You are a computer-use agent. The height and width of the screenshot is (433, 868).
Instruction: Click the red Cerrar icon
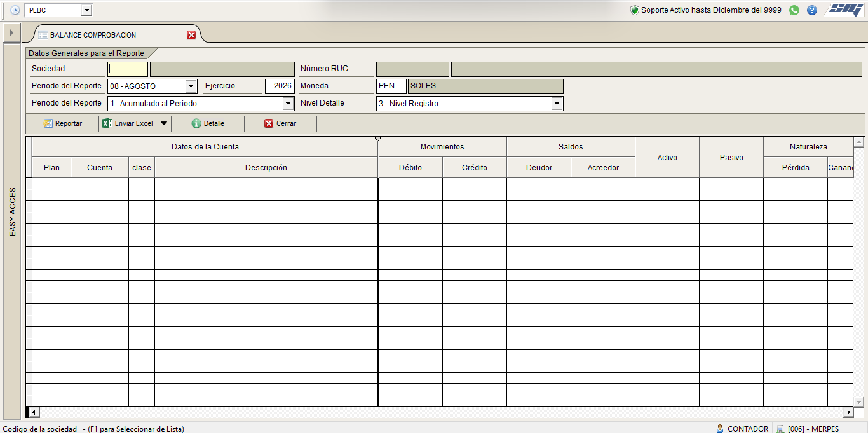click(269, 123)
